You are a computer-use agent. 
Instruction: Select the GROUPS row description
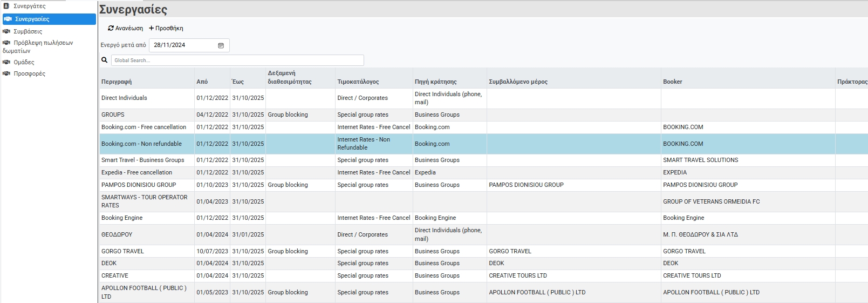(113, 115)
